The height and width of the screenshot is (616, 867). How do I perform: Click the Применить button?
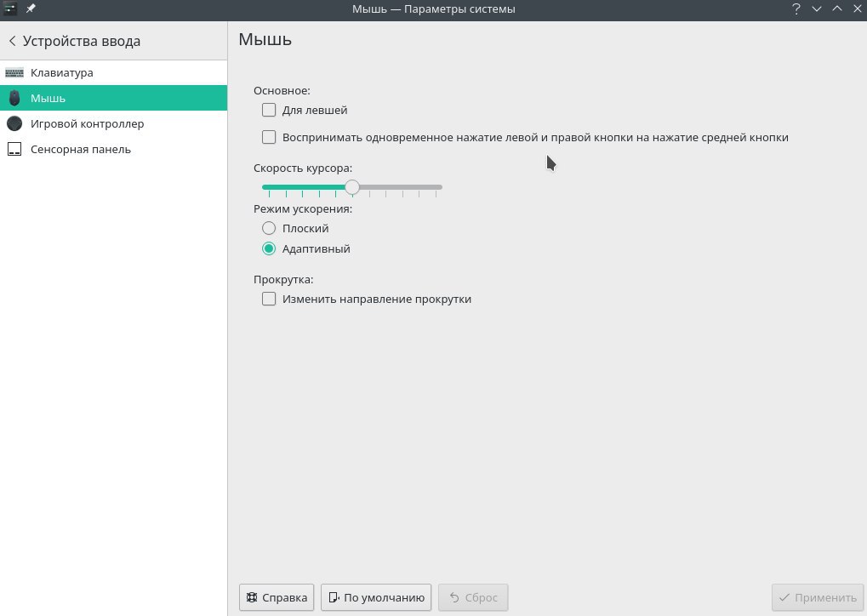coord(818,597)
